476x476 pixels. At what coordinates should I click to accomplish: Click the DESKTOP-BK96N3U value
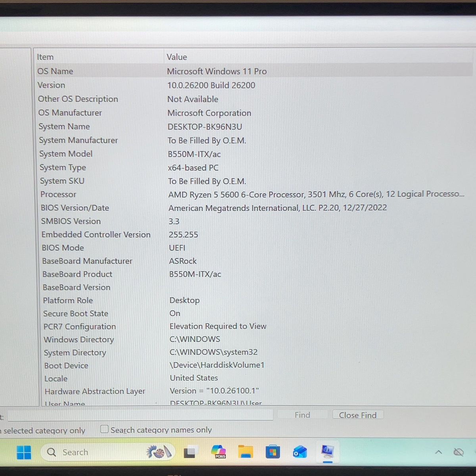pos(205,127)
